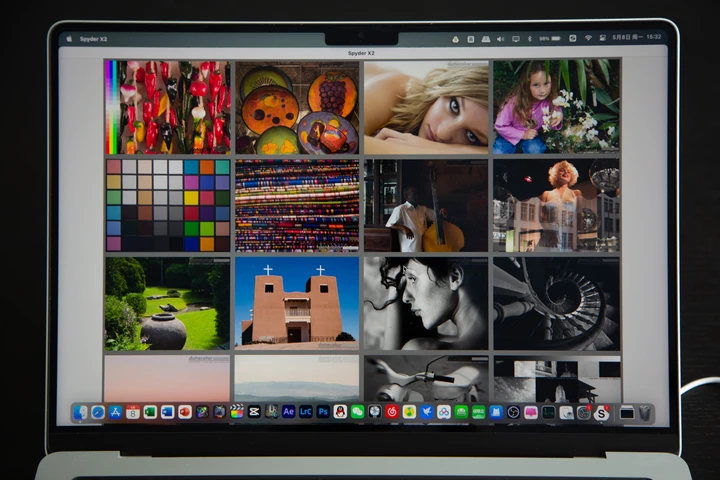Select the black-and-white scooter image
This screenshot has width=720, height=480.
pyautogui.click(x=426, y=378)
